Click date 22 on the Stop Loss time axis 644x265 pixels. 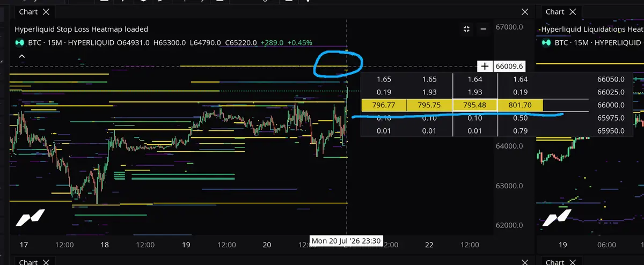[x=429, y=245]
